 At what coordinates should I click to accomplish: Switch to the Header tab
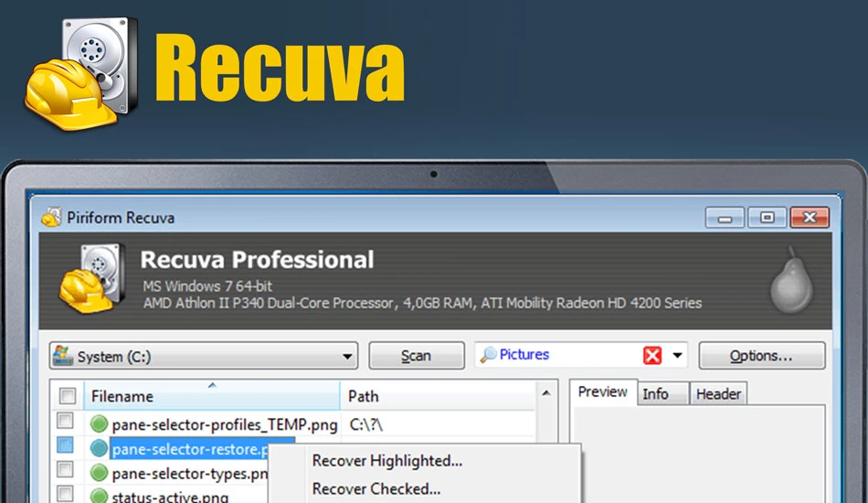[x=718, y=394]
